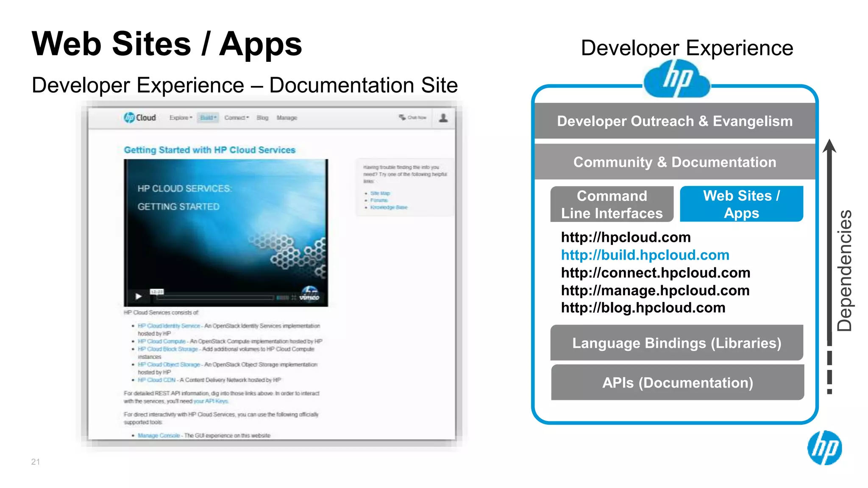Click http://blog.hpcloud.com text

pos(643,308)
